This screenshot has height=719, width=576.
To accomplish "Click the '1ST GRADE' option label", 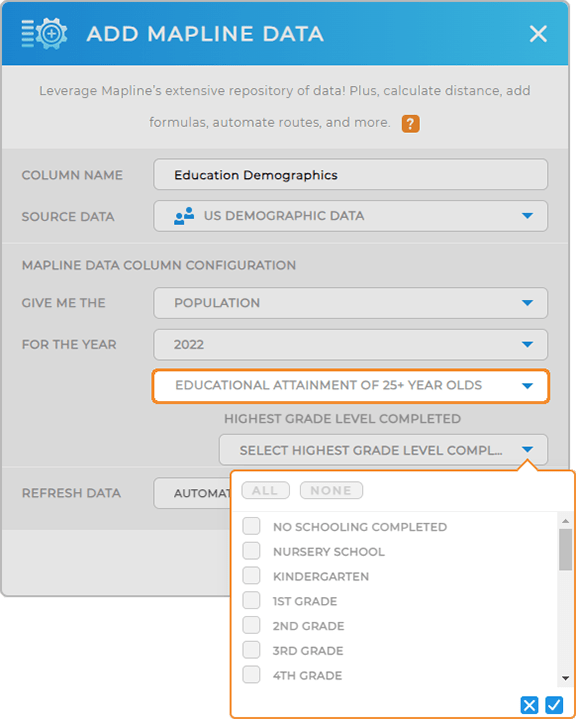I will click(x=305, y=601).
